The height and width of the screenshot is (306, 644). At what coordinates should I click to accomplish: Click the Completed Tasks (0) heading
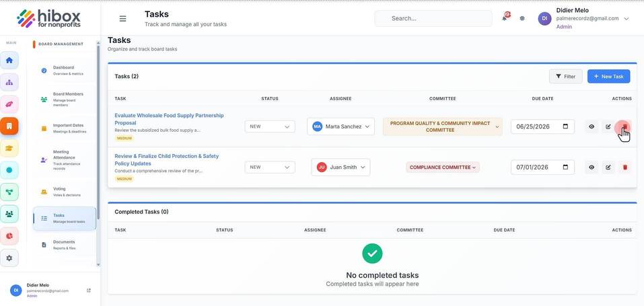point(141,212)
